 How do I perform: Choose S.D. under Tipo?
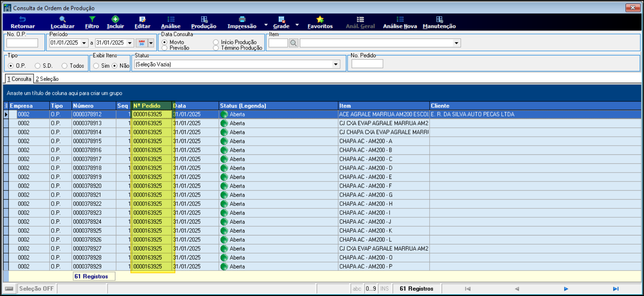(x=38, y=66)
